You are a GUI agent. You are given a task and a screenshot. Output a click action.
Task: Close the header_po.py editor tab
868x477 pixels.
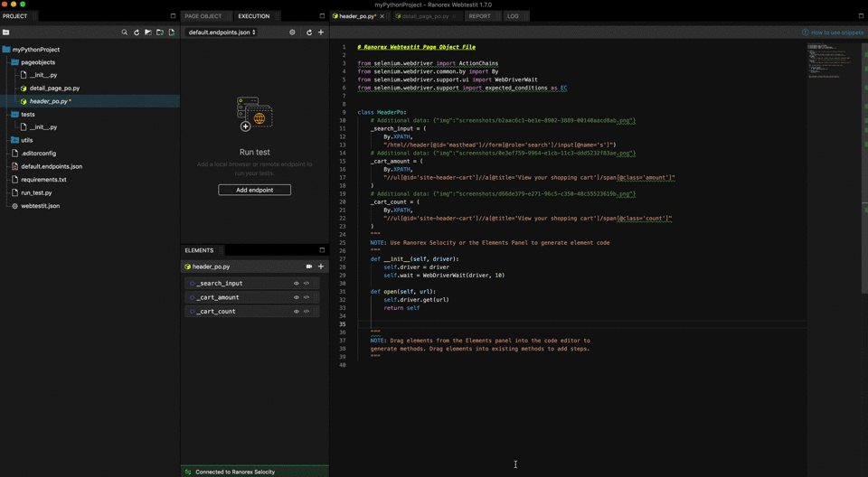point(382,16)
